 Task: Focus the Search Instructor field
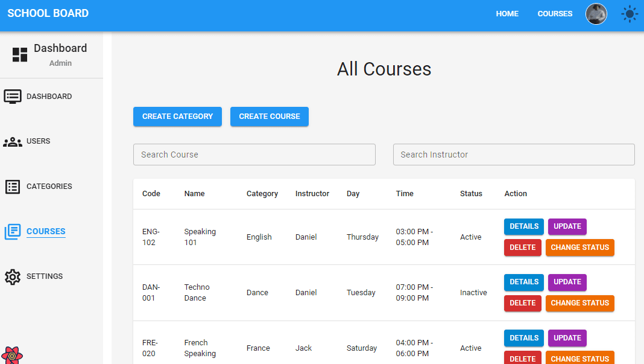click(513, 155)
